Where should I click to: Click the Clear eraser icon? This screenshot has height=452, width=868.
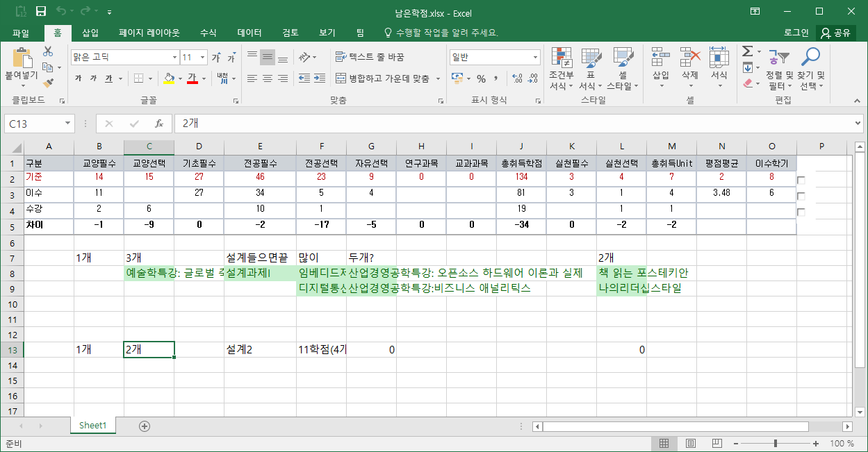747,83
